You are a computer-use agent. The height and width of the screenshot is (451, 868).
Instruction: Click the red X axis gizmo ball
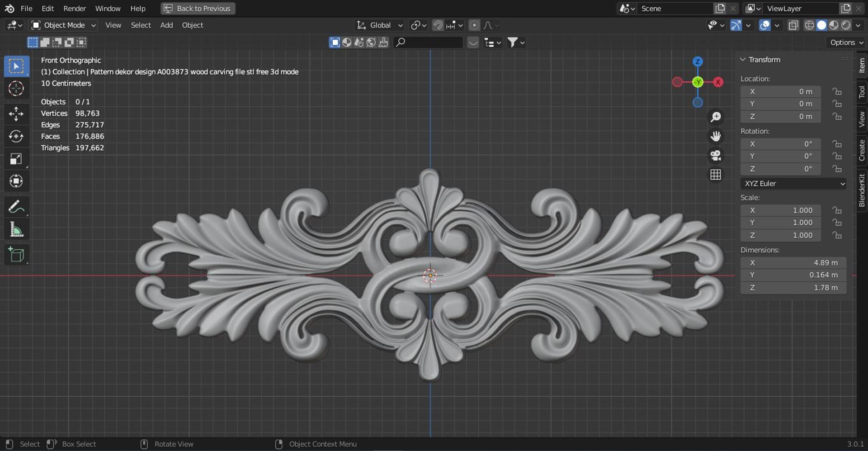click(718, 82)
